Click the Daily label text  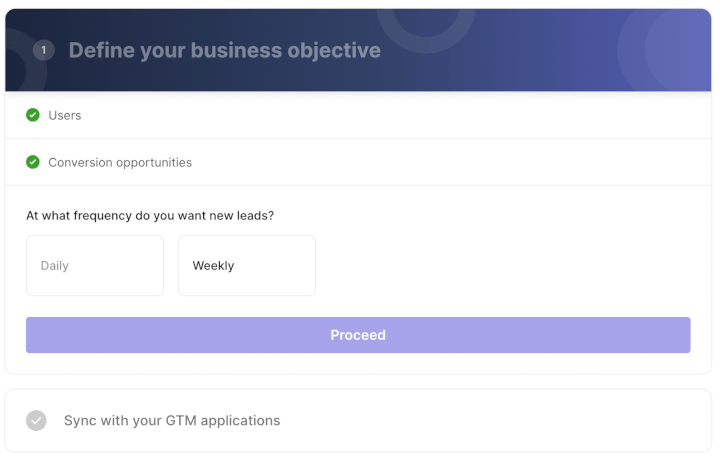[55, 265]
